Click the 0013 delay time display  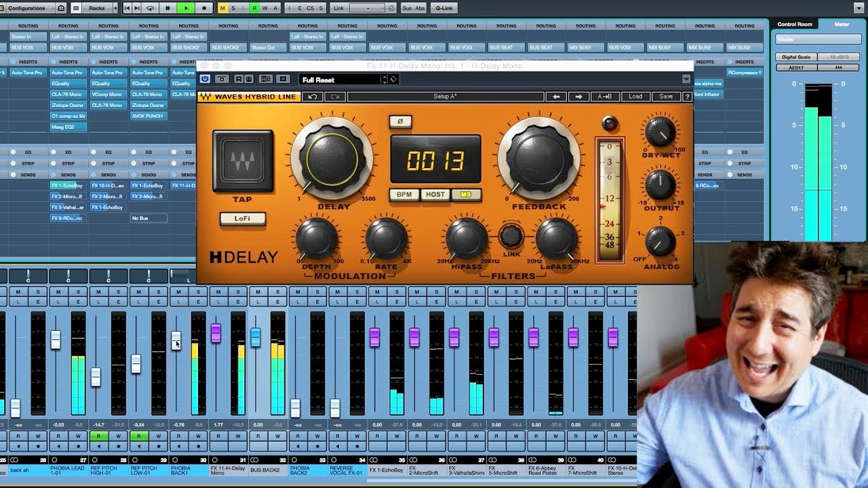coord(435,160)
